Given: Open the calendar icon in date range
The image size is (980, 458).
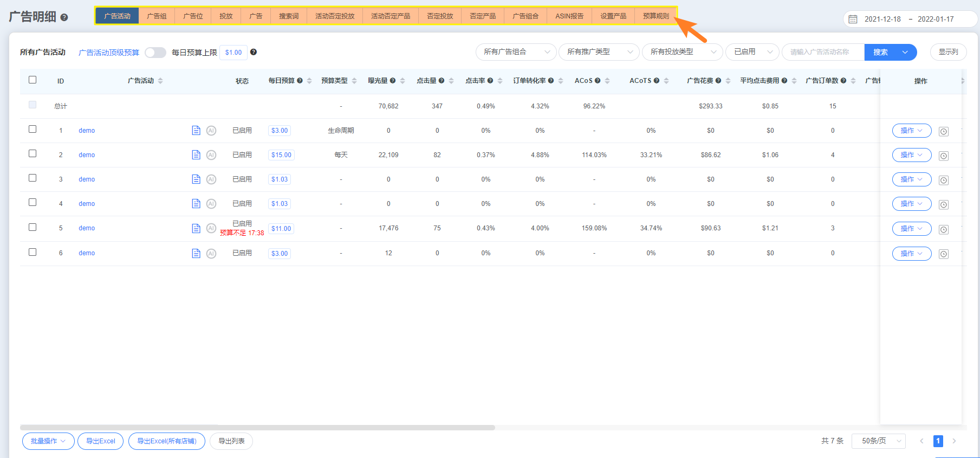Looking at the screenshot, I should 853,19.
